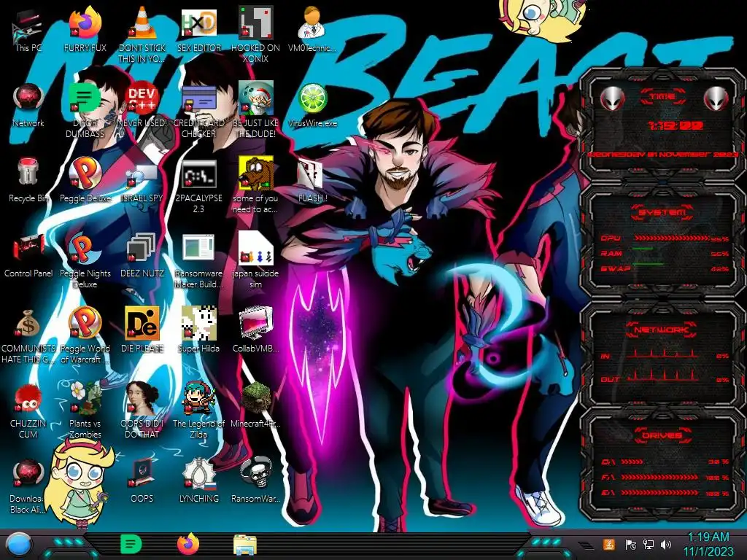Open the Action Center flag tray icon
Screen dimensions: 747x560
[x=631, y=544]
